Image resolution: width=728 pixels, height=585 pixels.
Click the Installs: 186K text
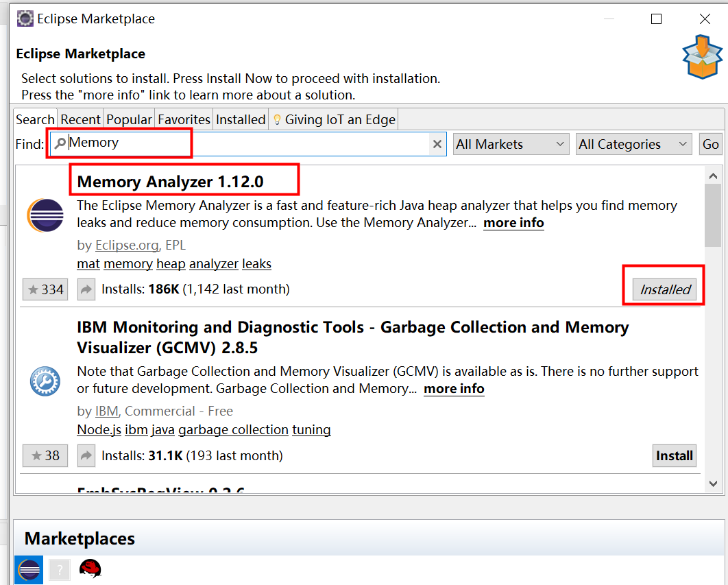point(195,289)
